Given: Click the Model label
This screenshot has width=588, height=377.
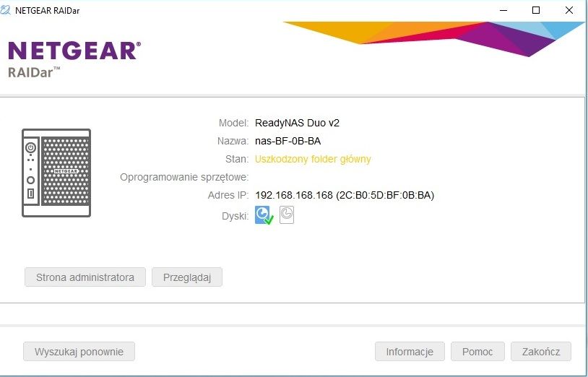Looking at the screenshot, I should [x=233, y=123].
